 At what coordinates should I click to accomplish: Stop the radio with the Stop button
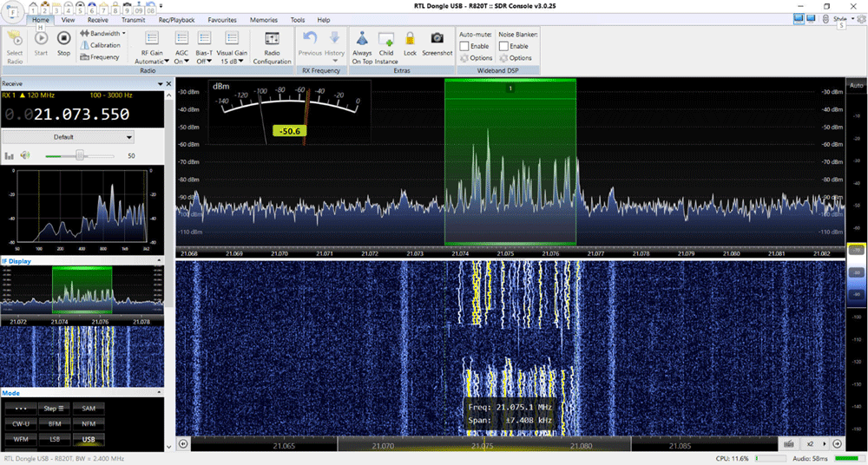coord(64,43)
